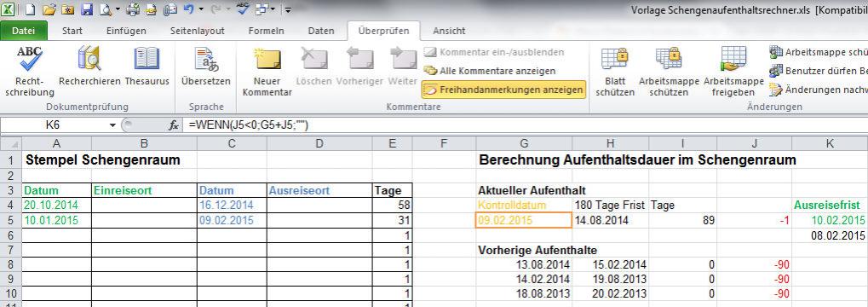This screenshot has width=868, height=307.
Task: Click Änderungen nachverfolgen item
Action: click(819, 90)
